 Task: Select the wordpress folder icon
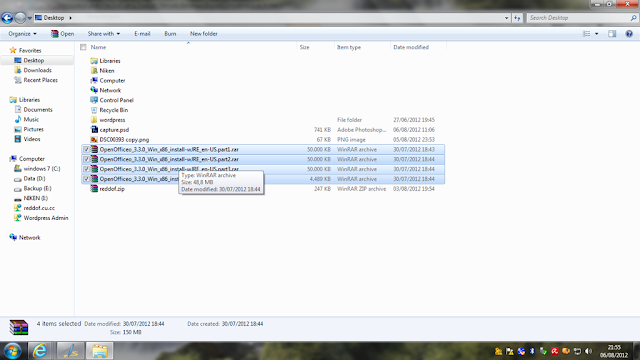(94, 120)
